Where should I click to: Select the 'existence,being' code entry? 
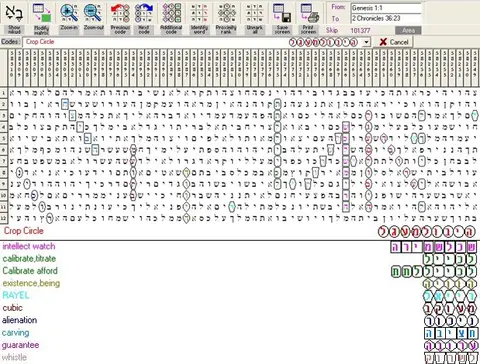pyautogui.click(x=31, y=283)
